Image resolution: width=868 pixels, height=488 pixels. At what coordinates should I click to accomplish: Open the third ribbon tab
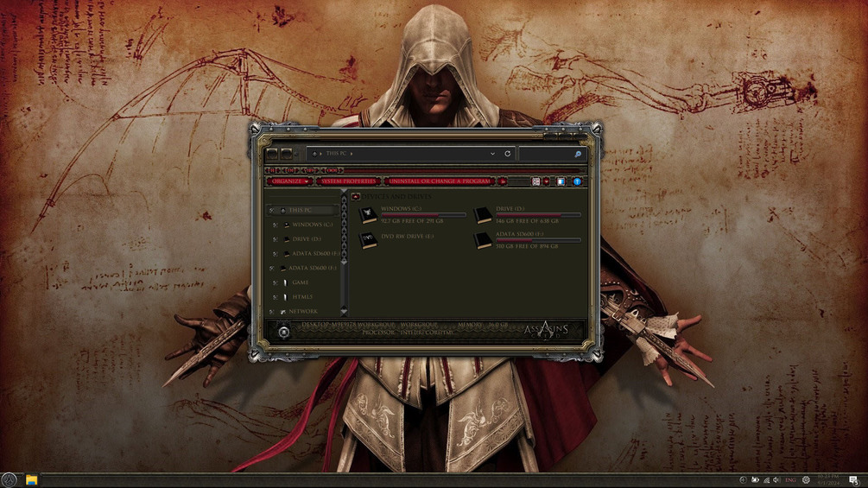pos(311,170)
